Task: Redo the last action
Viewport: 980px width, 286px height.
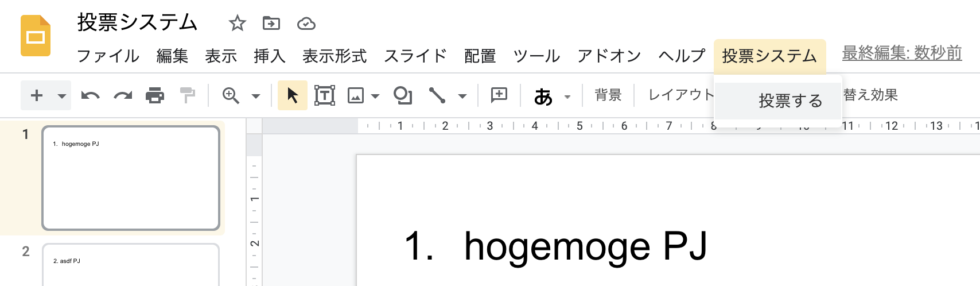Action: point(123,95)
